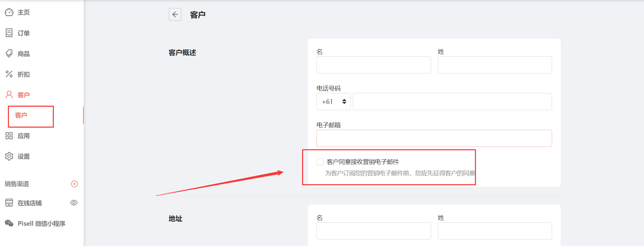Image resolution: width=644 pixels, height=246 pixels.
Task: Click the 销售渠道 section label
Action: (17, 184)
